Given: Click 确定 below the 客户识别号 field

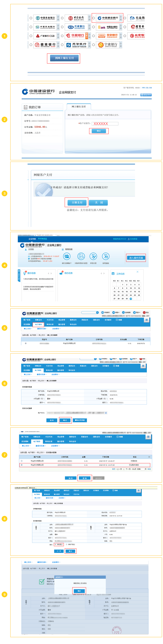Looking at the screenshot, I should coord(99,131).
